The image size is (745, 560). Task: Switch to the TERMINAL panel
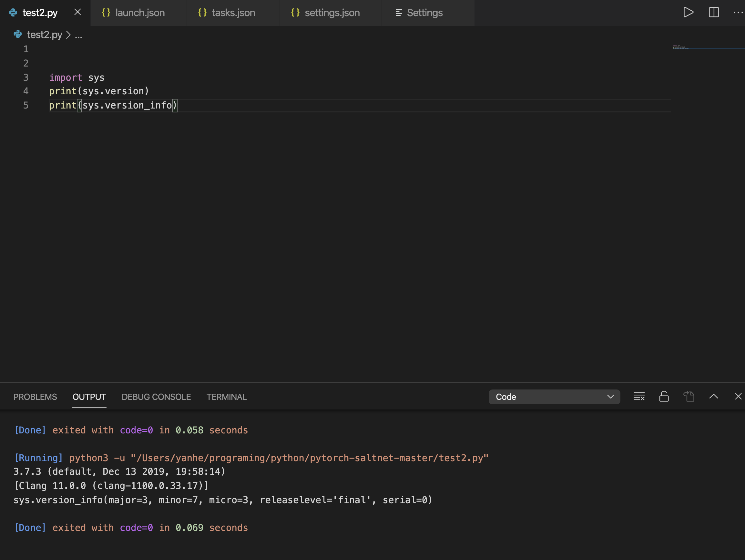pos(226,397)
